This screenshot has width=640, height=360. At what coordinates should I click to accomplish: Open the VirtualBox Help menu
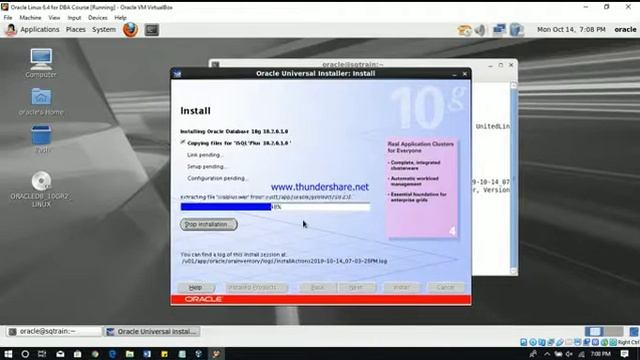[x=120, y=18]
